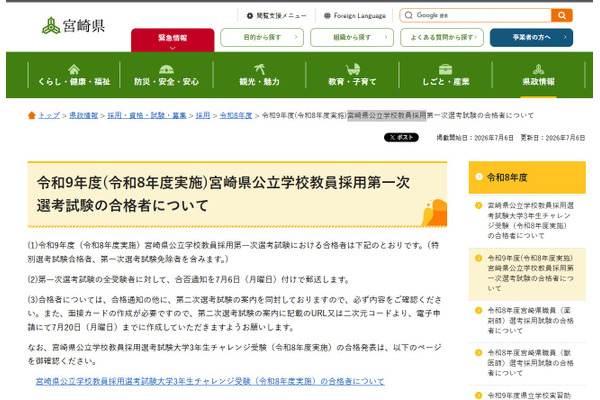The image size is (600, 400).
Task: Click the prefecture emblem icon for 県政情報
Action: click(x=538, y=69)
